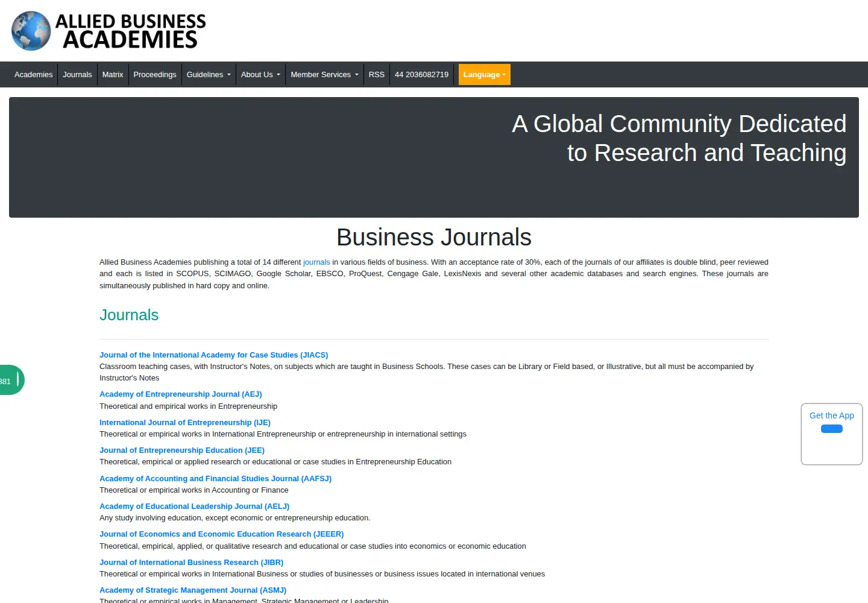Click text 'Theoretical and empirical works in Entrepreneurship'

tap(189, 406)
